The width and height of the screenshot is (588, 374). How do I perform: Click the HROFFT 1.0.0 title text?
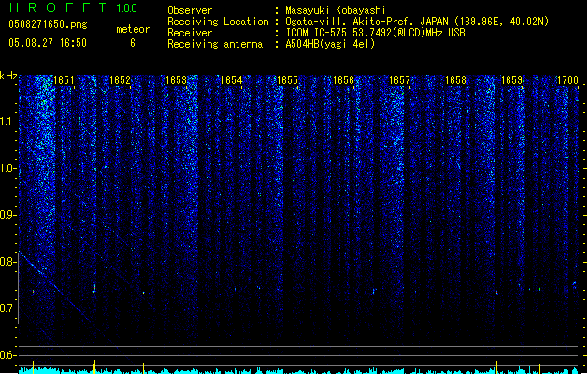[73, 7]
